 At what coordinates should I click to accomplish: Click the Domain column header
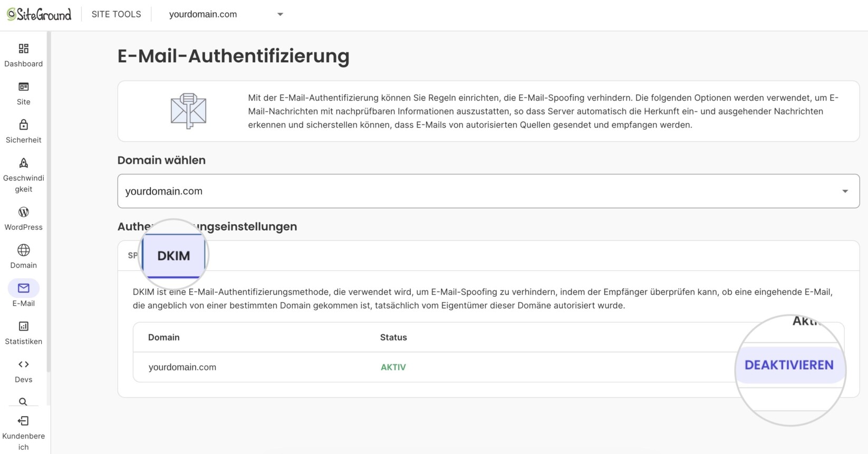(x=163, y=337)
